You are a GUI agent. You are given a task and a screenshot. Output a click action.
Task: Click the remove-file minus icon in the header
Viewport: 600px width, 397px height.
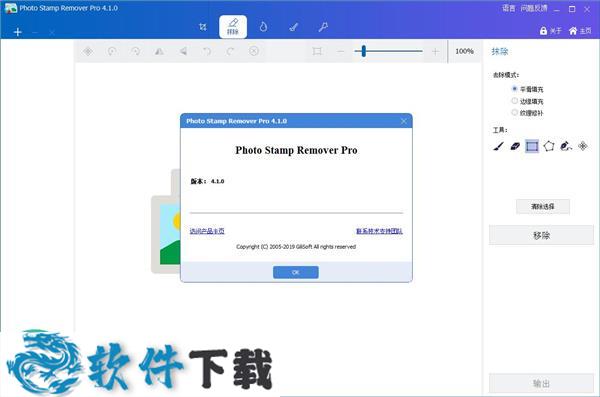coord(35,33)
